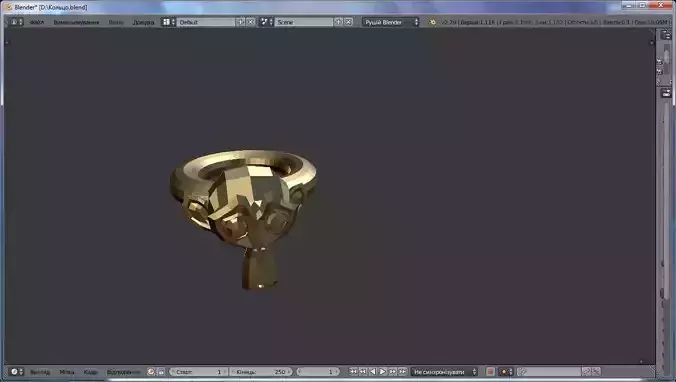Open the Не синхронізувати sync dropdown
This screenshot has width=676, height=382.
tap(444, 372)
